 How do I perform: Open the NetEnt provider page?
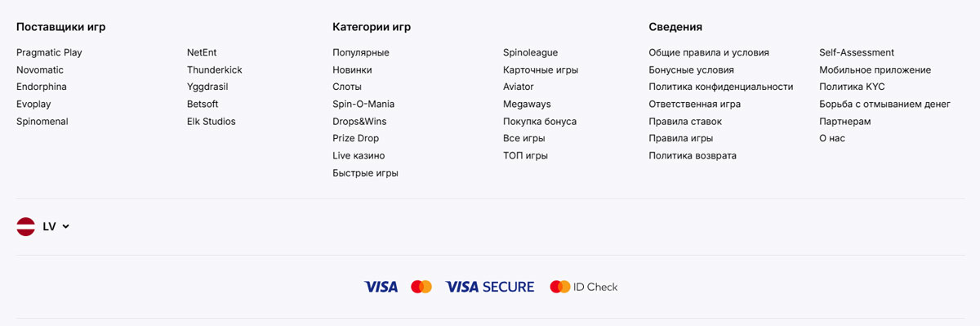(202, 52)
